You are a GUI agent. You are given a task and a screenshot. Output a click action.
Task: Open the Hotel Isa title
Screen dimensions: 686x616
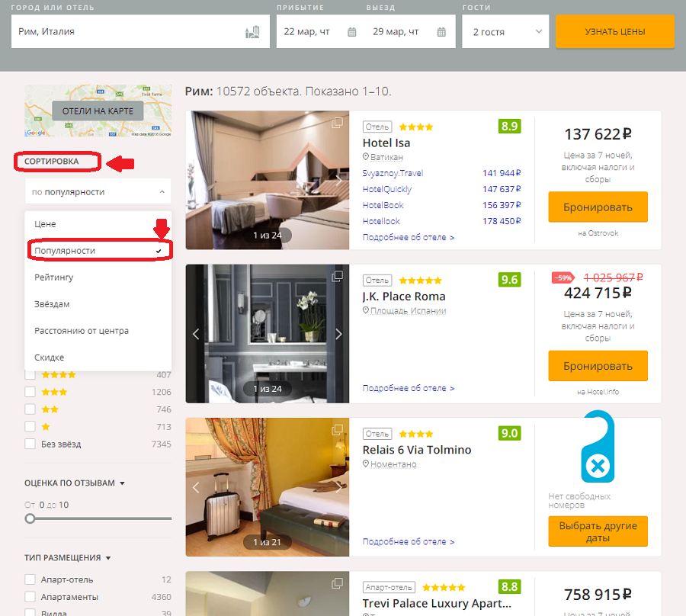pyautogui.click(x=386, y=143)
